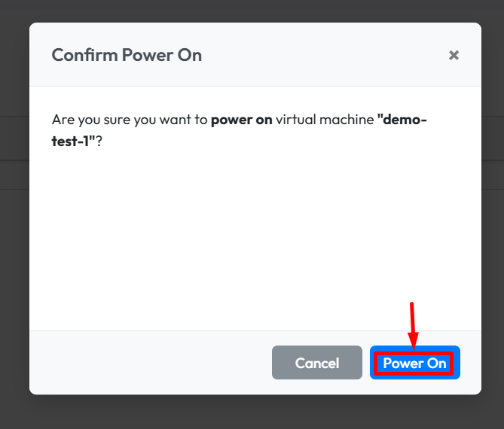The image size is (504, 429).
Task: Click the "test-1" text on second line
Action: point(73,141)
